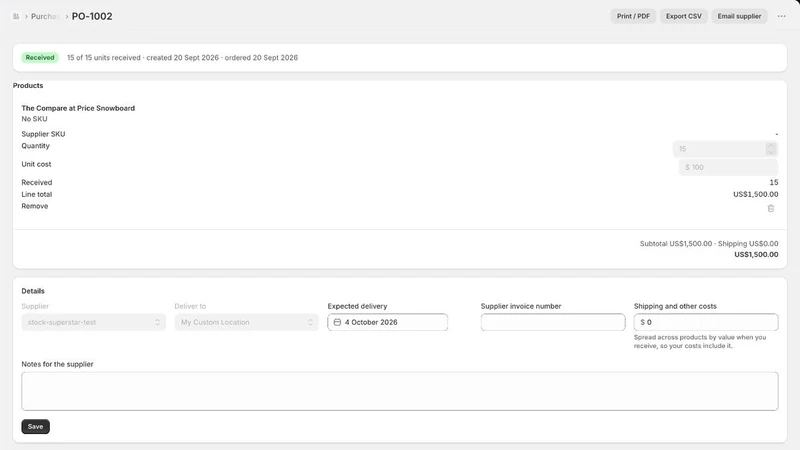The image size is (800, 450).
Task: Click the Line total US$1,500.00 value
Action: (756, 194)
